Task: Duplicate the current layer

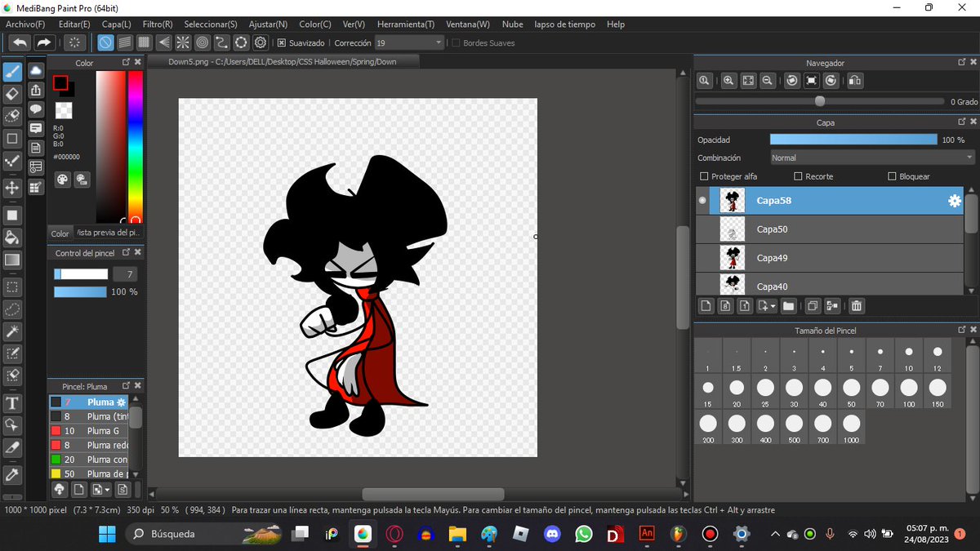Action: (x=813, y=306)
